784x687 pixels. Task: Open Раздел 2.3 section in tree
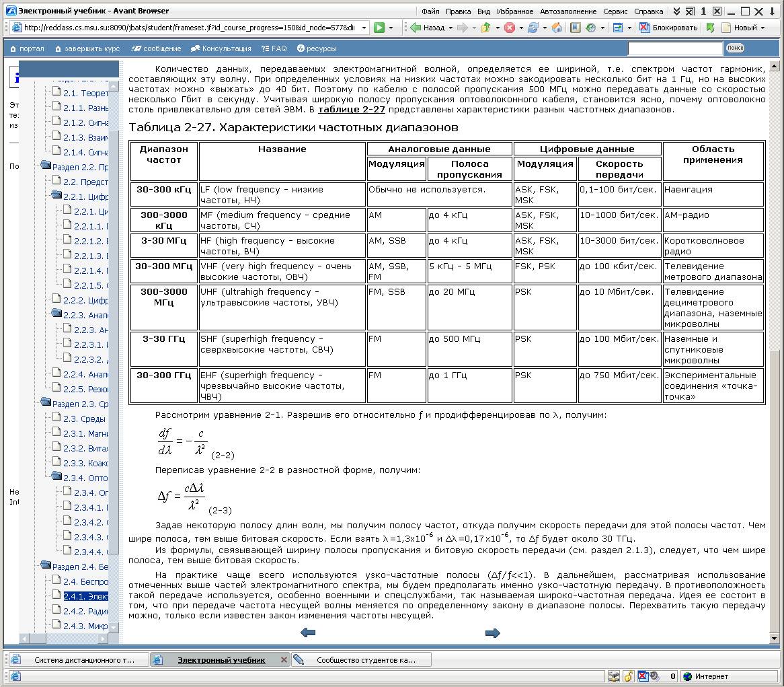80,404
